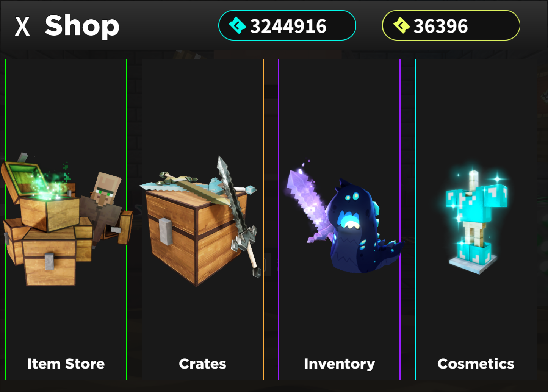548x392 pixels.
Task: Open the Item Store label
Action: coord(66,364)
